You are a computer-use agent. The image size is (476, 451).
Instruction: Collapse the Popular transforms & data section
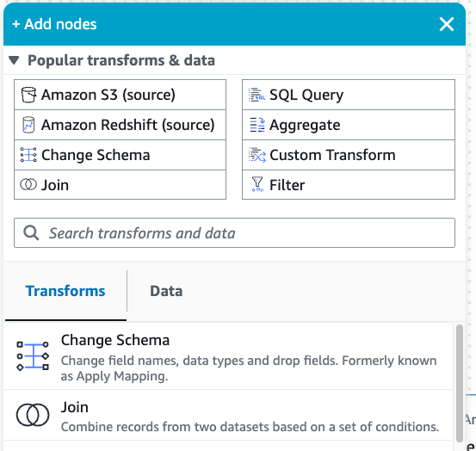[14, 60]
